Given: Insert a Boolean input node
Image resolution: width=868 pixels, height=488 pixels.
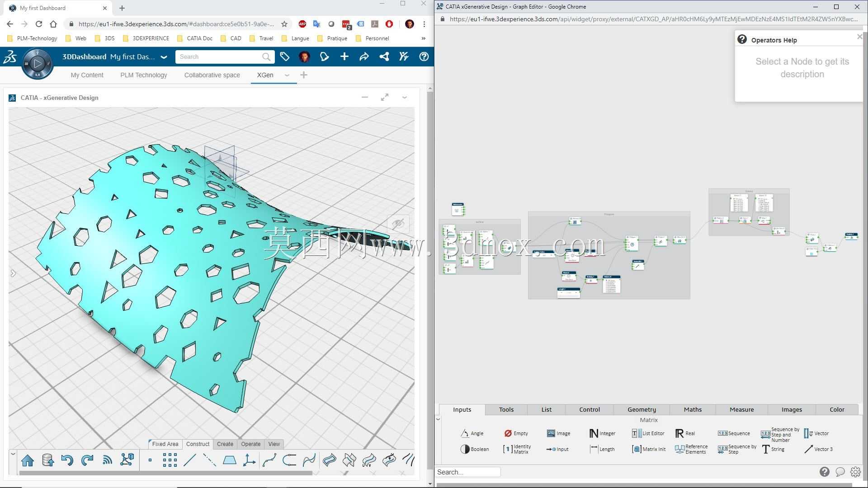Looking at the screenshot, I should coord(475,449).
